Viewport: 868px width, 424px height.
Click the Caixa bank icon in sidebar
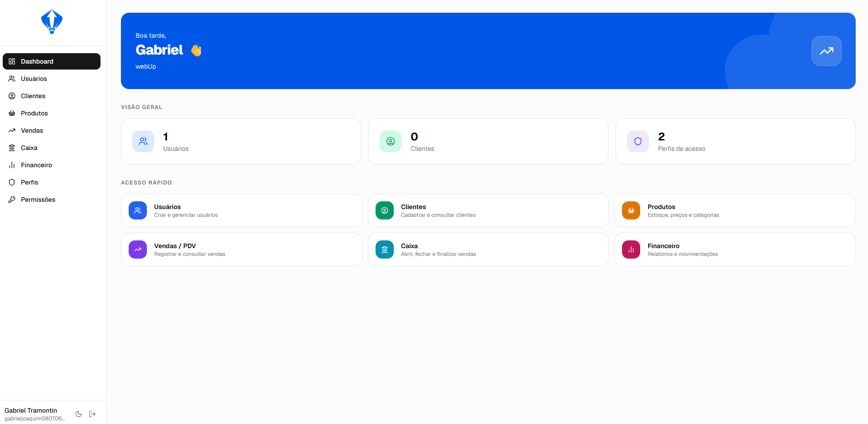tap(12, 148)
